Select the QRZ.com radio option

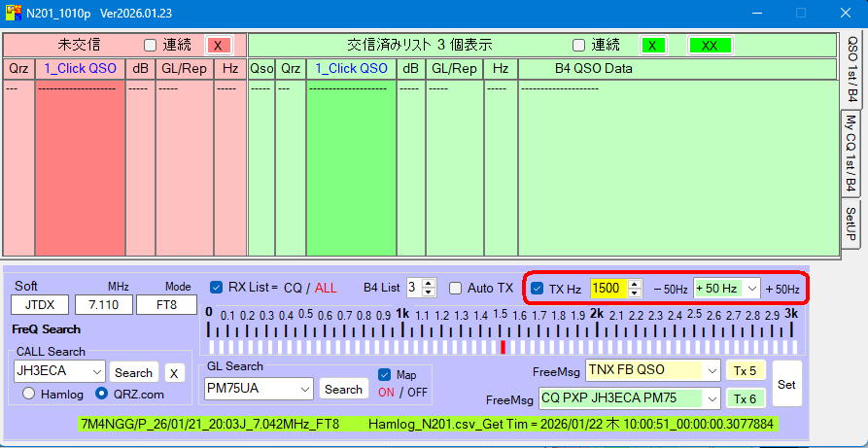[101, 394]
